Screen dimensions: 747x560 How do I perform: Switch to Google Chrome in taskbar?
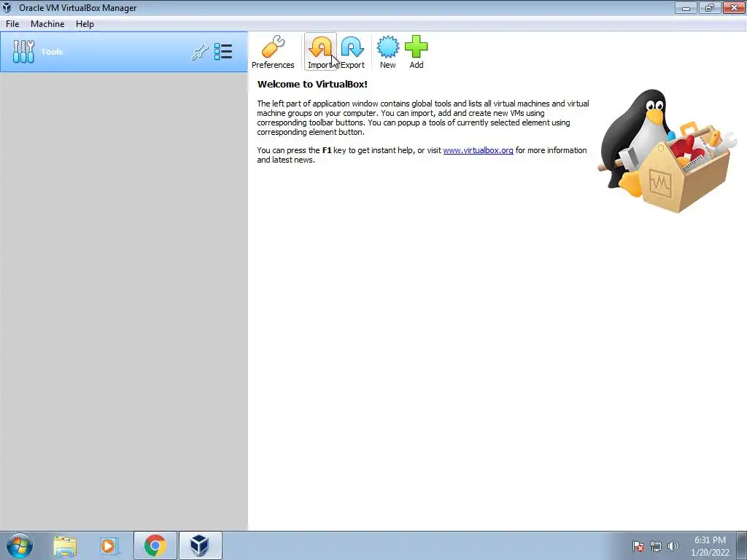(155, 545)
